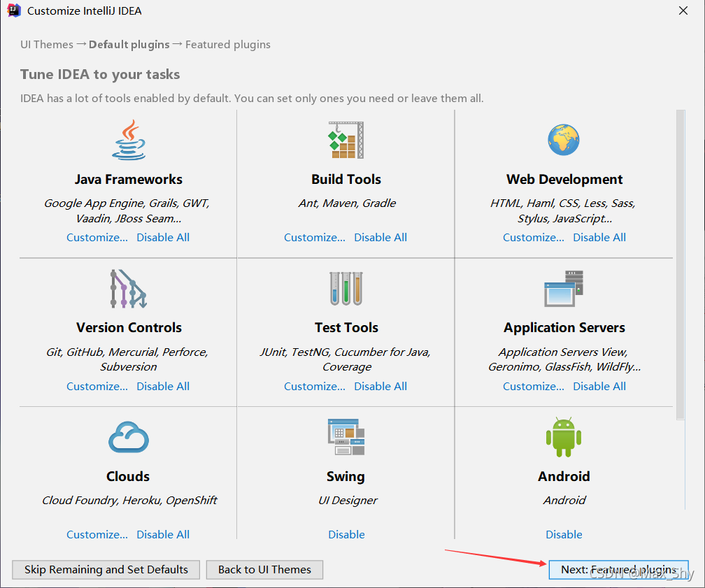Open Customize for Version Controls
The height and width of the screenshot is (588, 705).
click(97, 386)
